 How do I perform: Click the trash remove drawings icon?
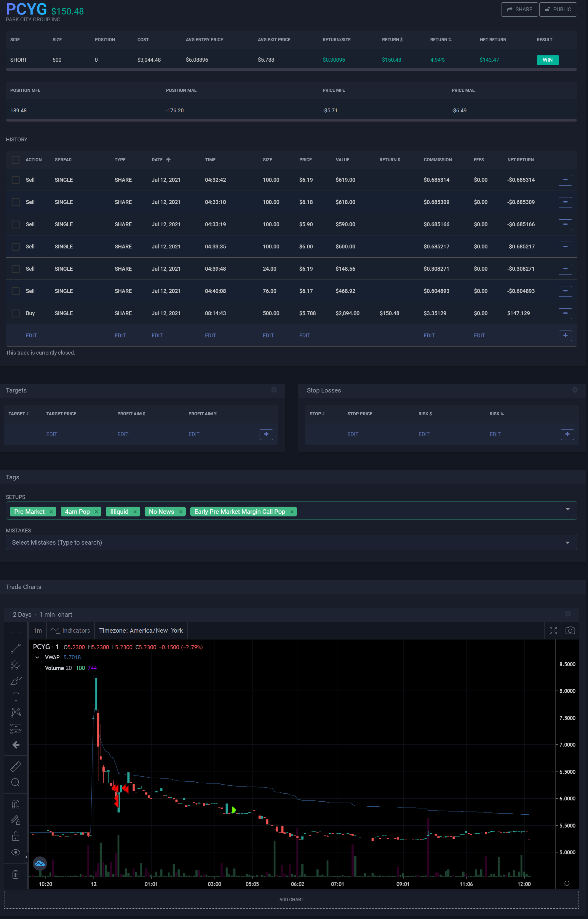click(x=16, y=874)
